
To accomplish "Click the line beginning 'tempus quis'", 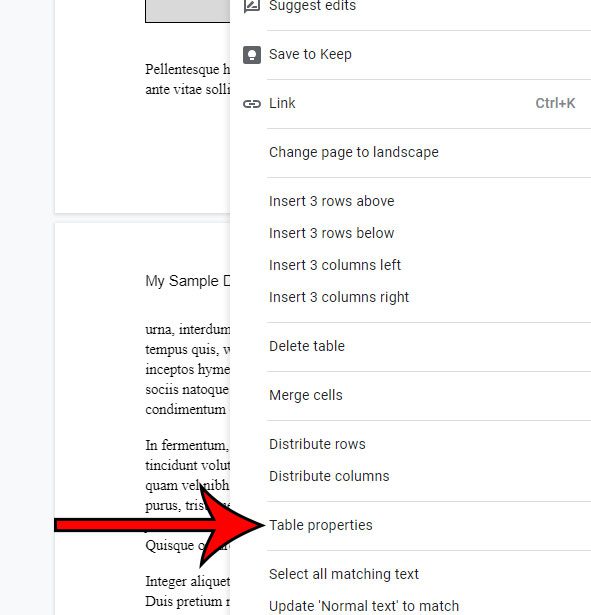I will click(x=187, y=349).
